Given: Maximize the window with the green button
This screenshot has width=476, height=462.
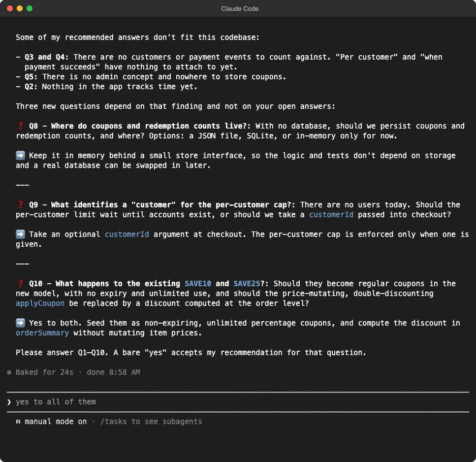Looking at the screenshot, I should pyautogui.click(x=30, y=8).
